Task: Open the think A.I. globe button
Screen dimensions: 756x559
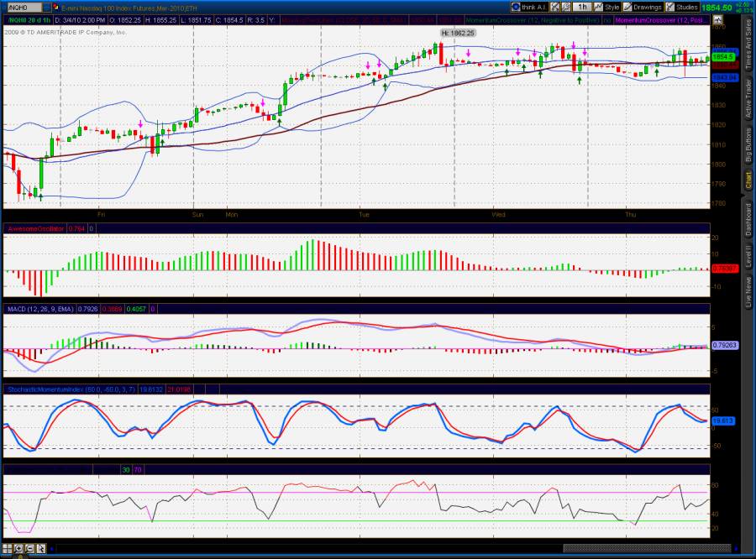Action: tap(529, 7)
